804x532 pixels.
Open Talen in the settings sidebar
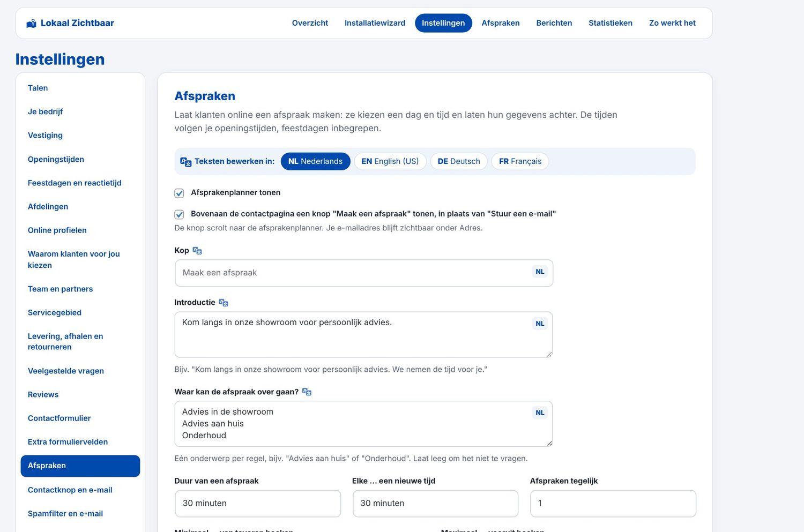(80, 88)
